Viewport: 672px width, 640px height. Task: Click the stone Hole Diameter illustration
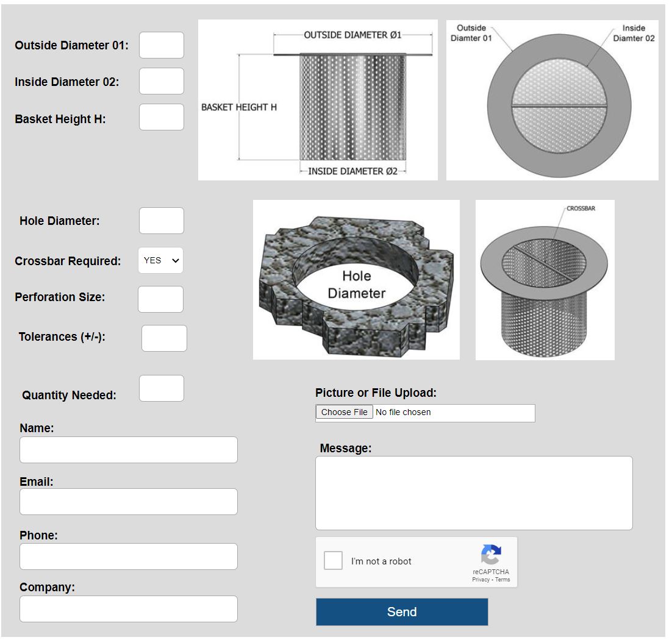click(x=356, y=280)
